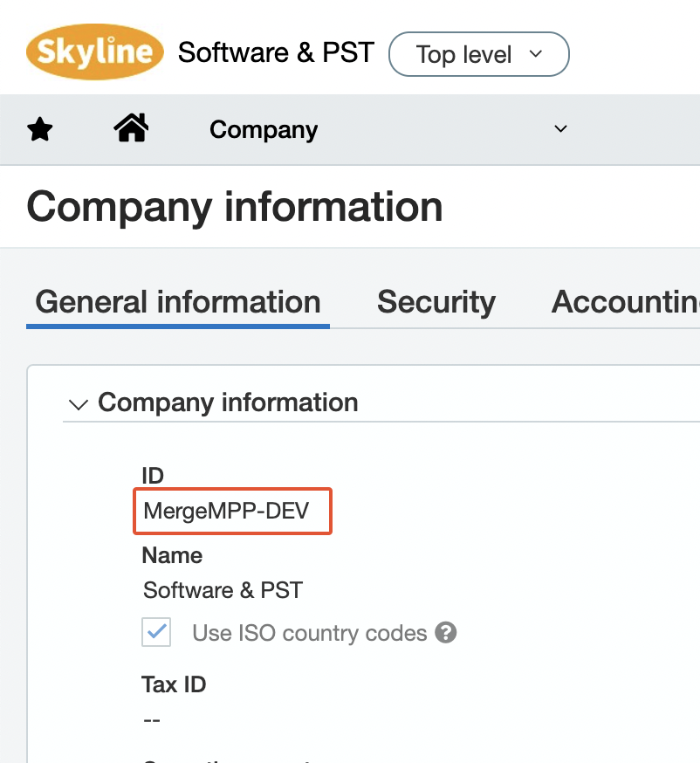This screenshot has height=763, width=700.
Task: Toggle Use ISO country codes checkbox
Action: click(x=157, y=633)
